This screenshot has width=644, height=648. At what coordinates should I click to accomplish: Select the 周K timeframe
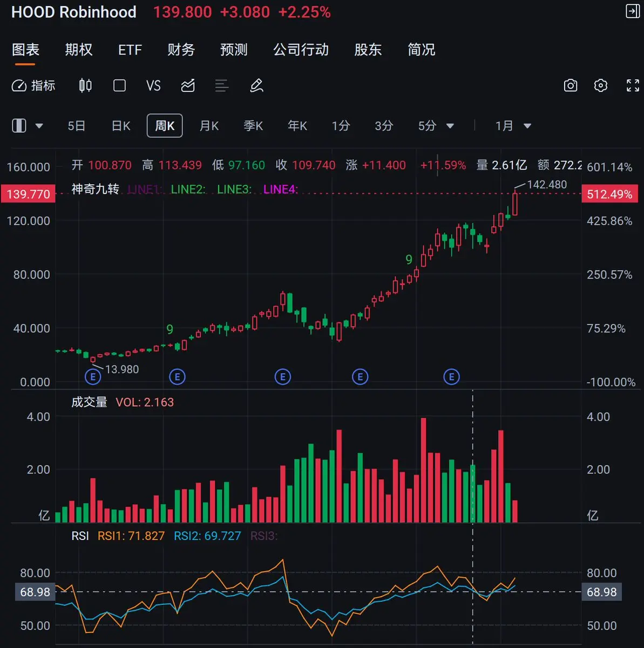165,126
